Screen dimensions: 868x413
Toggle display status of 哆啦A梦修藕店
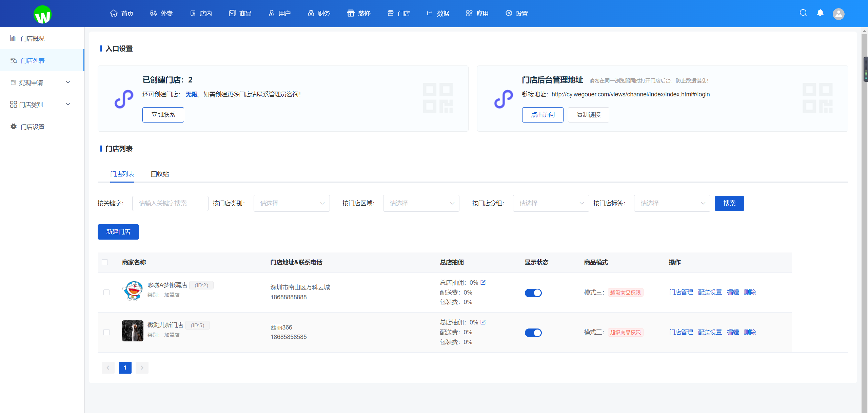click(533, 293)
